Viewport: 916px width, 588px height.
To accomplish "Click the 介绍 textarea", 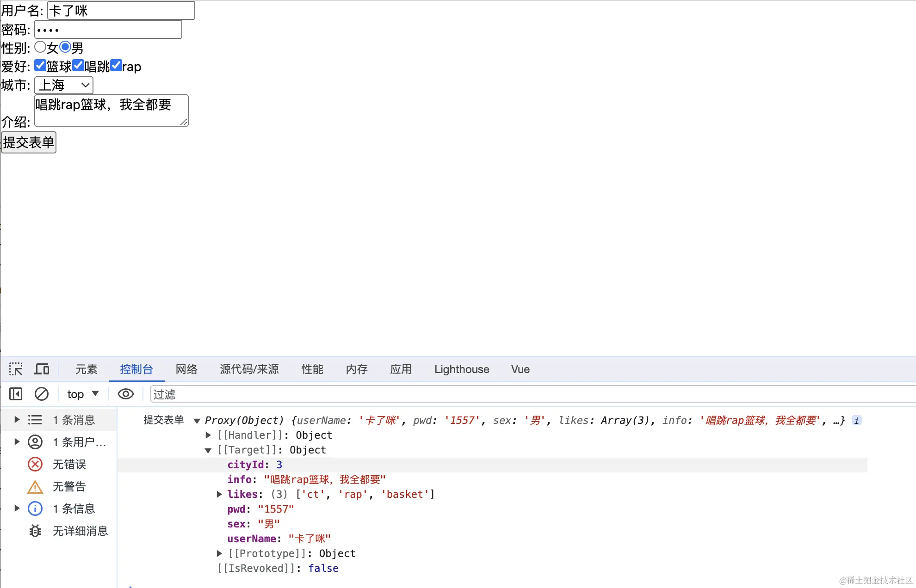I will (x=111, y=110).
